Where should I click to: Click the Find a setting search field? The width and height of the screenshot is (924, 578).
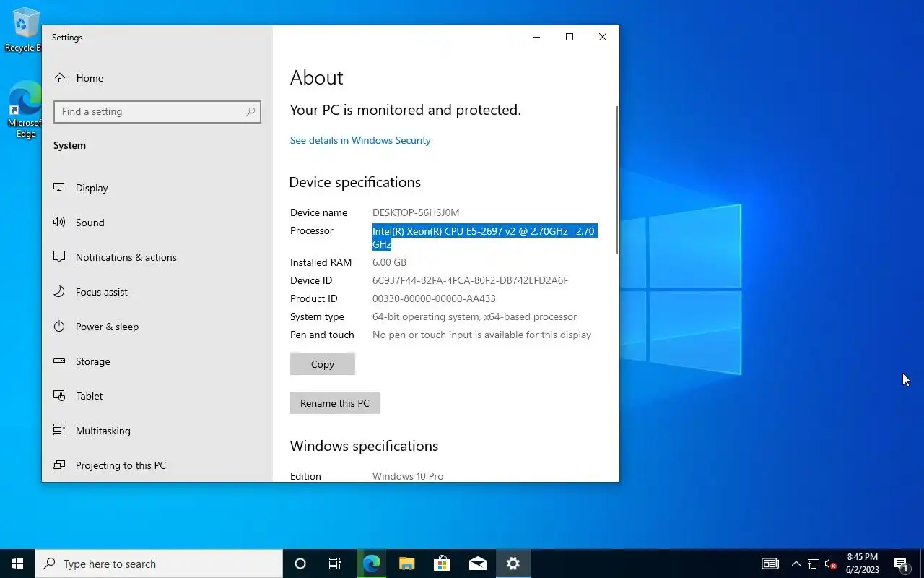(157, 112)
